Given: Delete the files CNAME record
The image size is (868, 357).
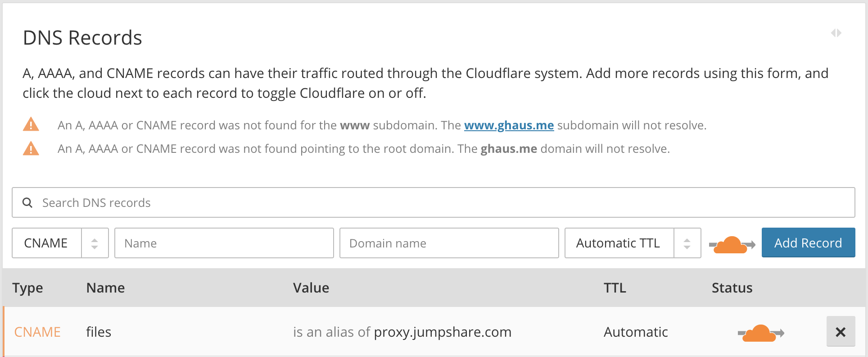Looking at the screenshot, I should 840,332.
